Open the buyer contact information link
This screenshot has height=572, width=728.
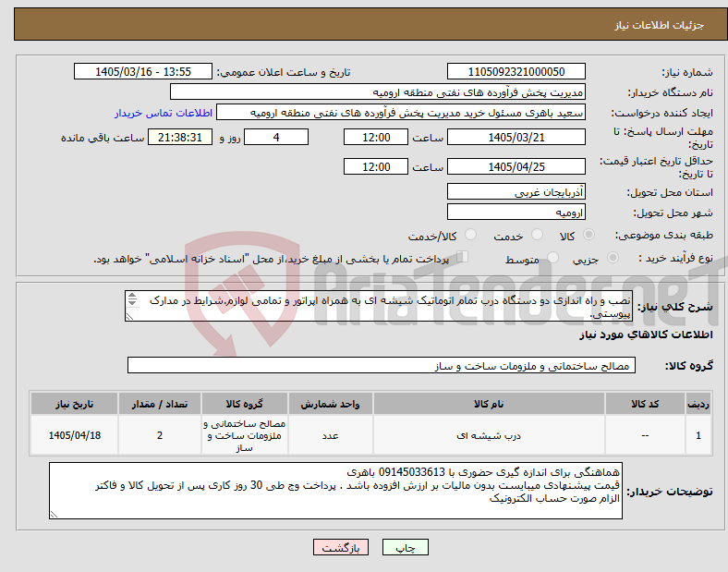coord(164,113)
